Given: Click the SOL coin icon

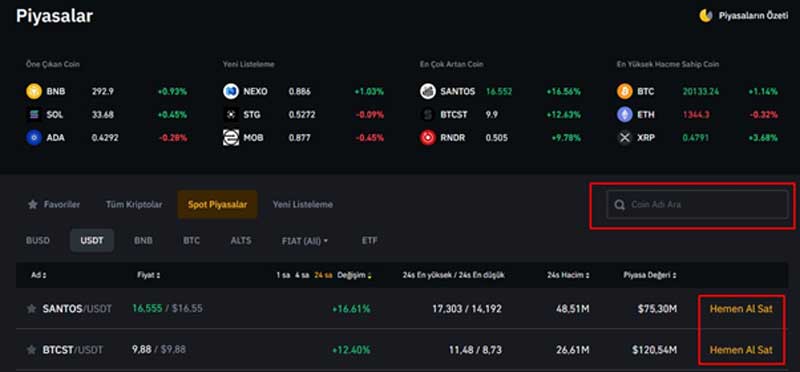Looking at the screenshot, I should click(x=34, y=115).
